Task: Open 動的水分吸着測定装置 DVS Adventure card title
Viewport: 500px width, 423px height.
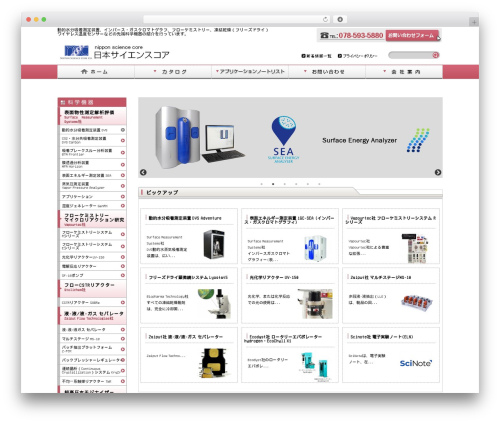Action: [185, 218]
